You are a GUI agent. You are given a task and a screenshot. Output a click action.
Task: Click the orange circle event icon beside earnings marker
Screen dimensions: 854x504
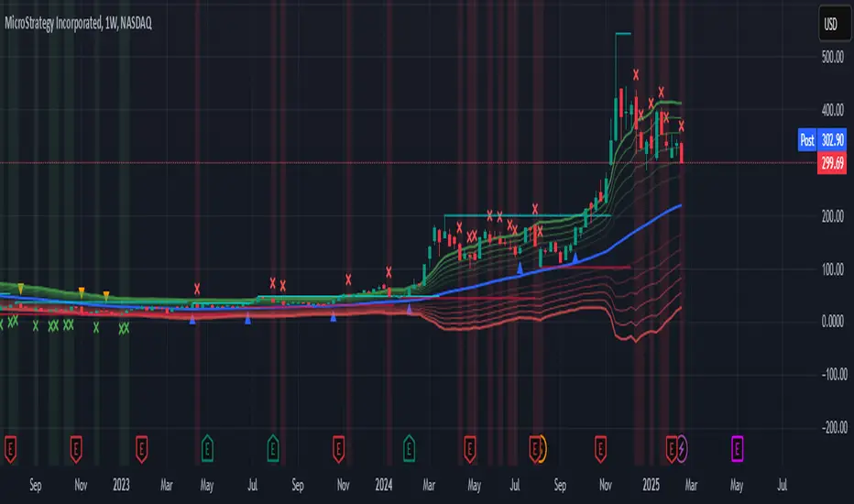(542, 449)
